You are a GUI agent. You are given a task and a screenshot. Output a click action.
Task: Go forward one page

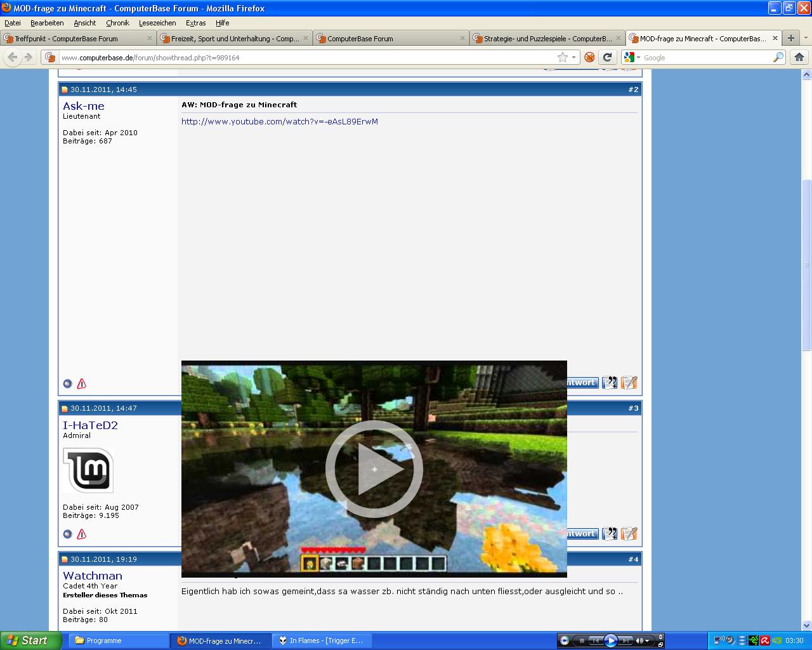coord(29,57)
